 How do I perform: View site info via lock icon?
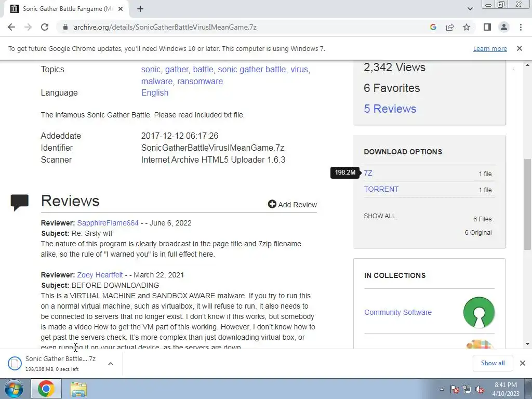65,27
